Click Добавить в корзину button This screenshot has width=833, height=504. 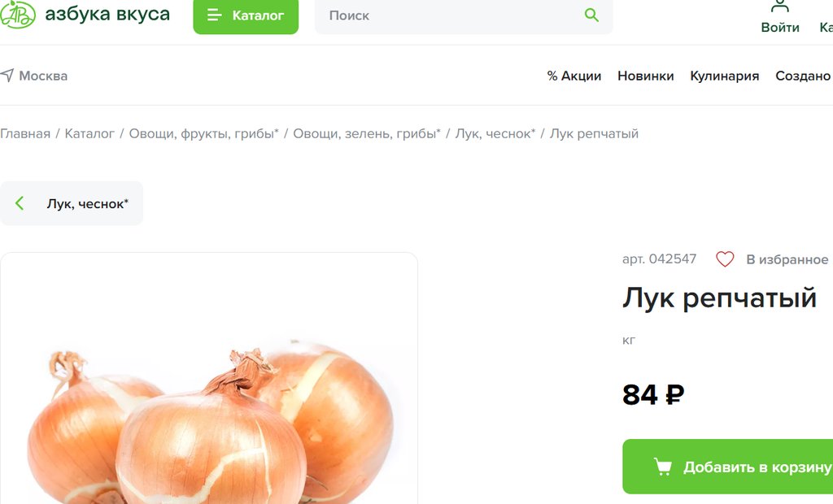pos(728,467)
